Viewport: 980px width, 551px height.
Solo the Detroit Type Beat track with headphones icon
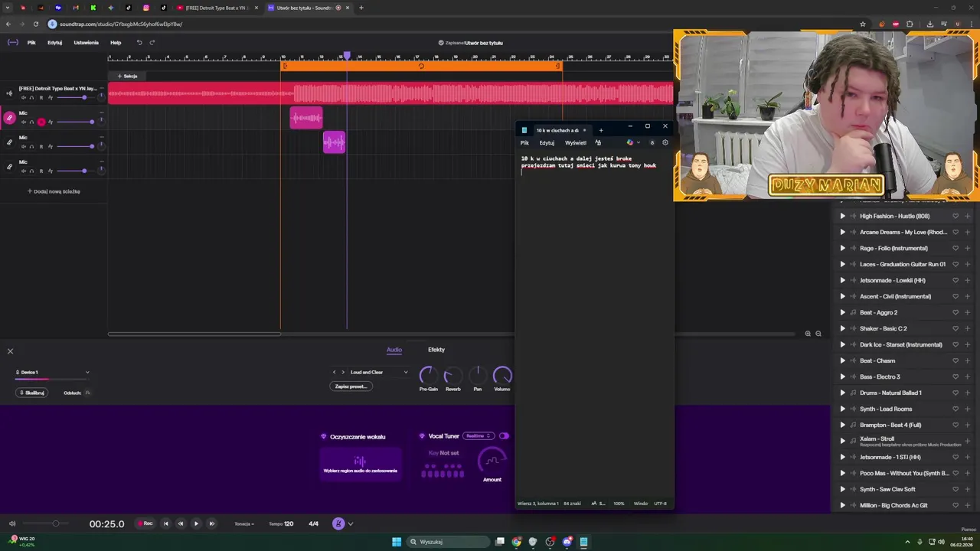tap(31, 97)
